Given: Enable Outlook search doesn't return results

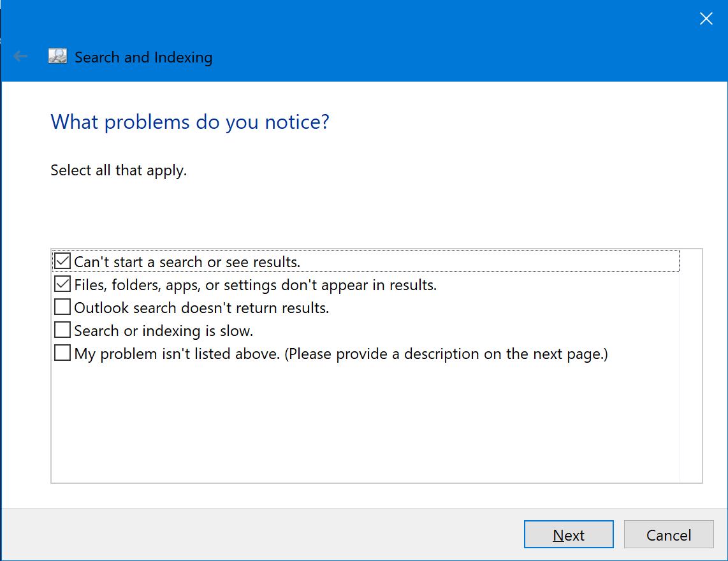Looking at the screenshot, I should tap(62, 307).
